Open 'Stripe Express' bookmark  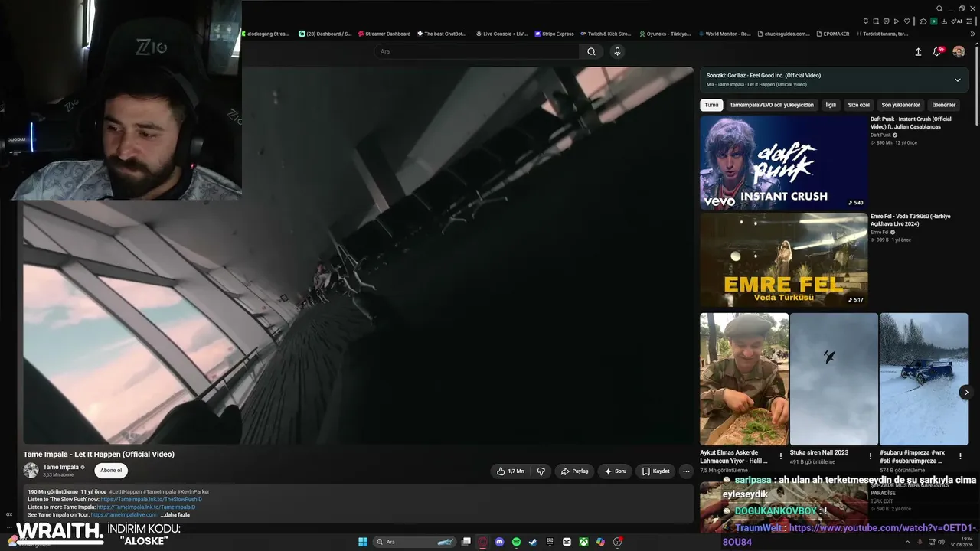point(554,34)
